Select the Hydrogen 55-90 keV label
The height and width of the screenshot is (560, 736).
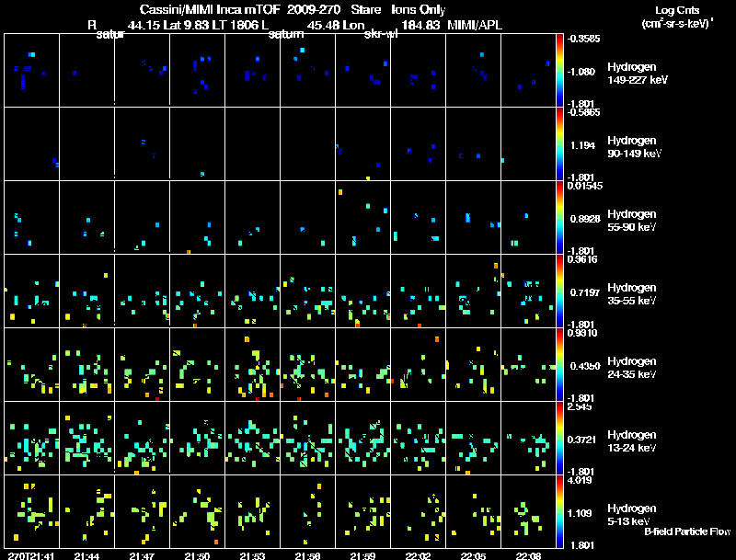632,221
